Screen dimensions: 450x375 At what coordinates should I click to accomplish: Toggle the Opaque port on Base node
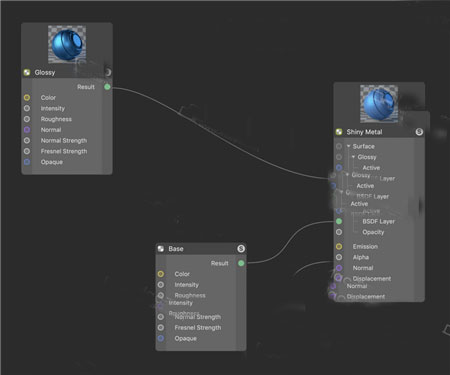[161, 338]
